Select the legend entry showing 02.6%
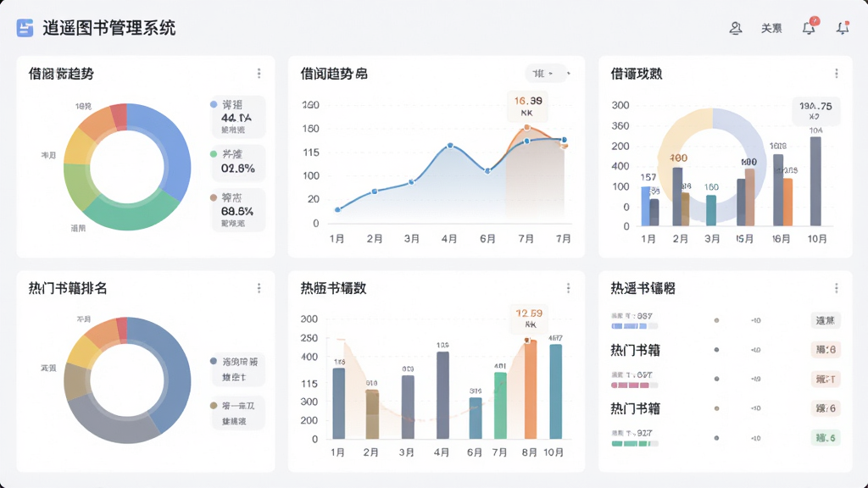Image resolution: width=868 pixels, height=488 pixels. click(237, 162)
